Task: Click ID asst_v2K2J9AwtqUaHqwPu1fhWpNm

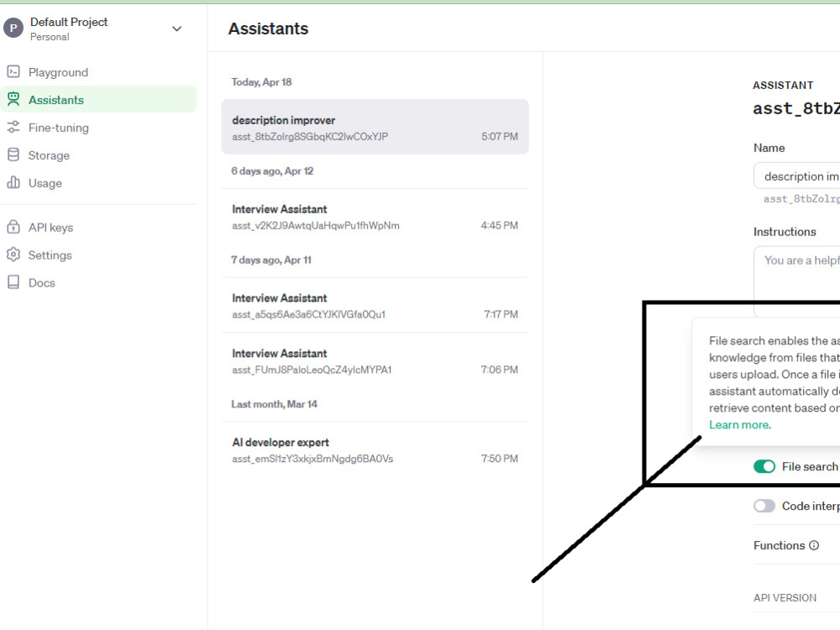Action: [x=316, y=225]
